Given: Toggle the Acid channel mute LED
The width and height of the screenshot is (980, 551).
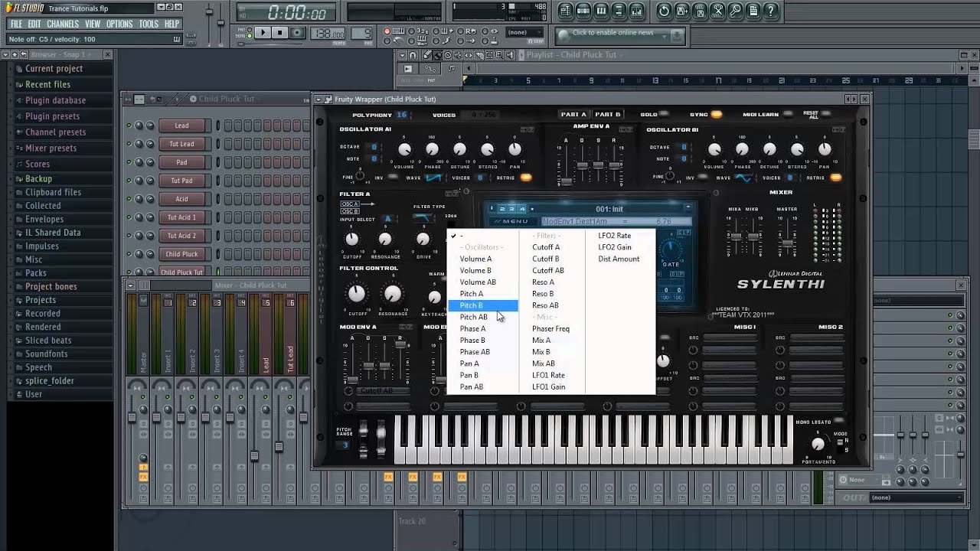Looking at the screenshot, I should 129,199.
